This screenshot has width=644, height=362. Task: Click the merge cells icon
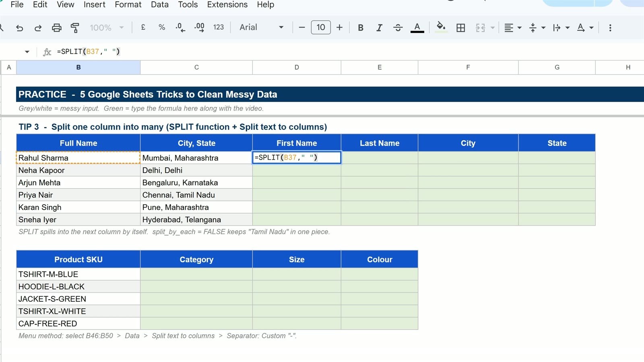(x=480, y=28)
